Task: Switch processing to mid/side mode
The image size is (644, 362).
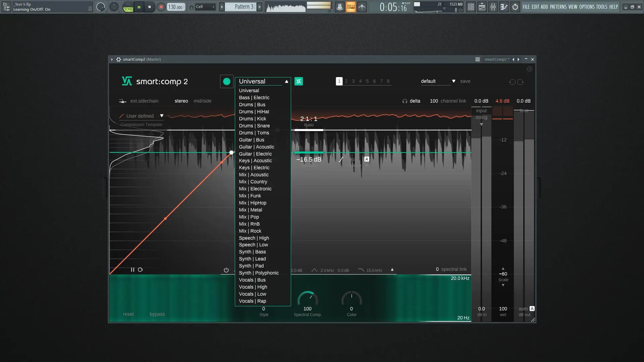Action: [202, 101]
